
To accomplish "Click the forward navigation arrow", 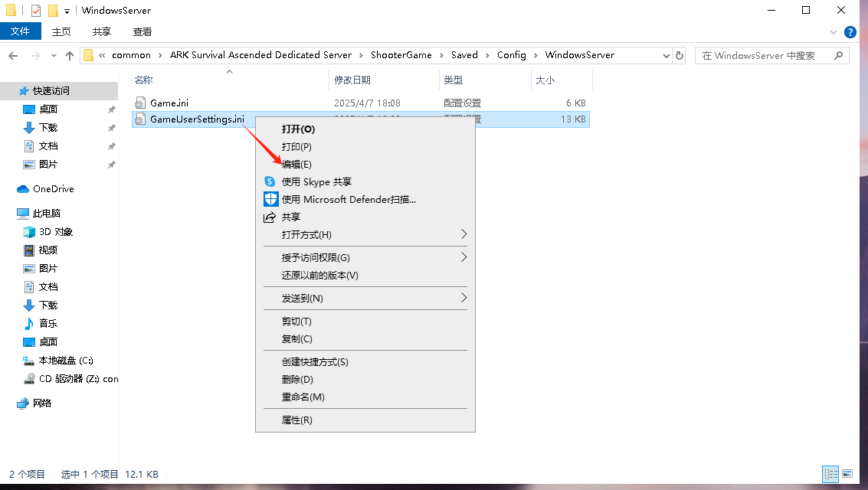I will (x=35, y=55).
